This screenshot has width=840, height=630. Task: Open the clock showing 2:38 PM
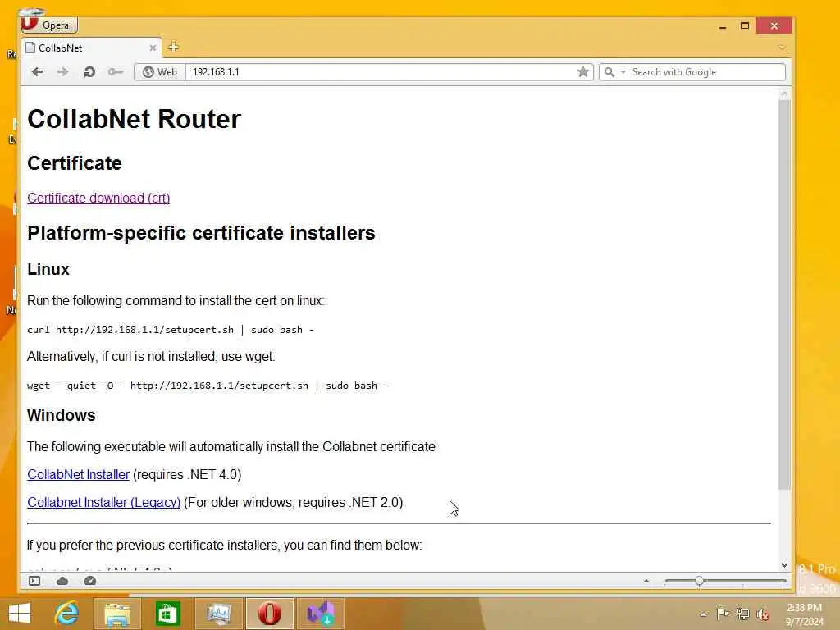(804, 614)
